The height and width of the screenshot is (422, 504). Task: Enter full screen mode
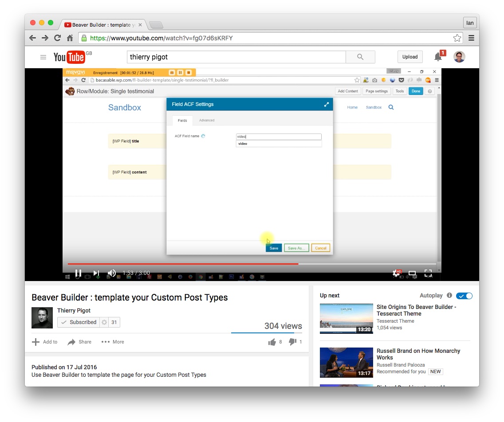(428, 274)
